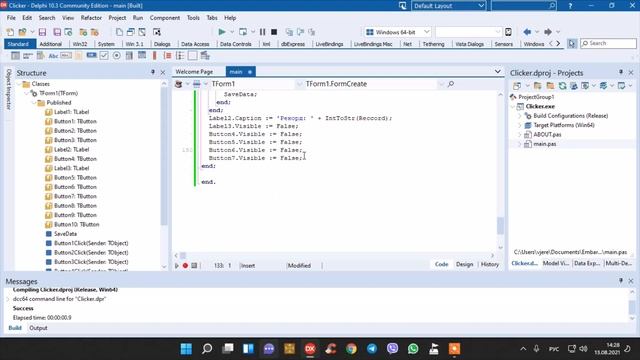Click the View Unit (single page) toolbar icon
640x360 pixels.
tap(119, 32)
